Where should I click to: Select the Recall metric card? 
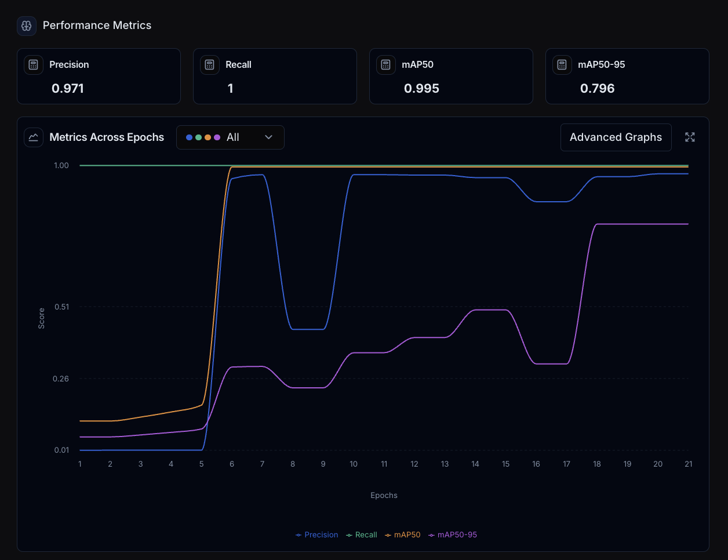[x=275, y=76]
